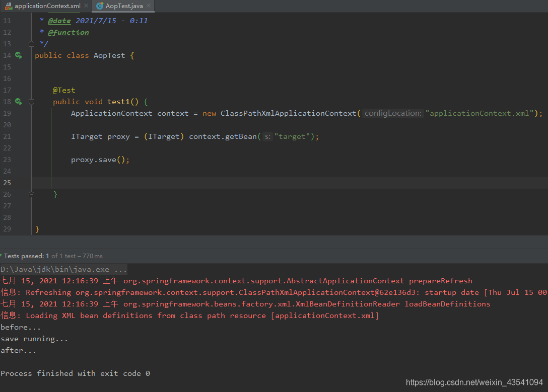Close the applicationContext.xml tab
Image resolution: width=548 pixels, height=392 pixels.
(86, 6)
